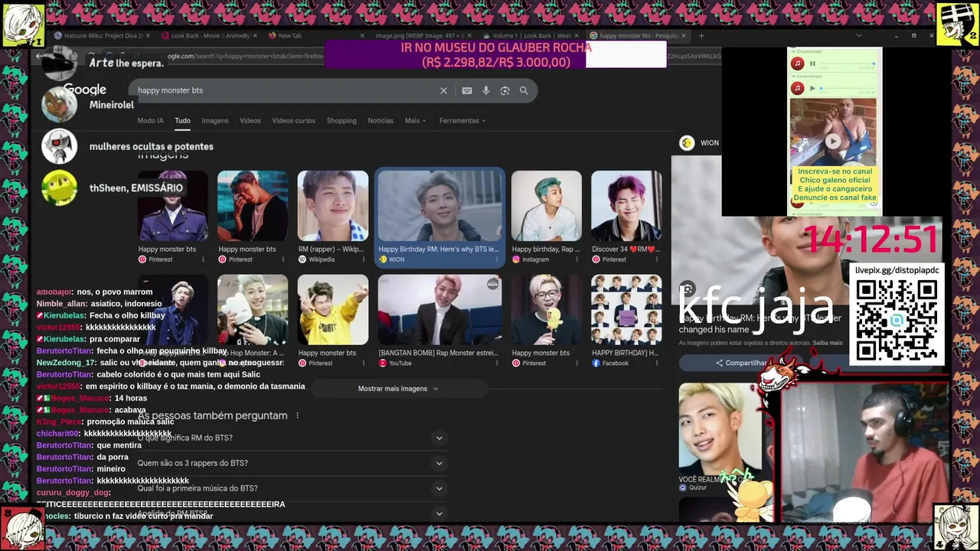Open the 'Saiba mais' copyright link

(827, 343)
